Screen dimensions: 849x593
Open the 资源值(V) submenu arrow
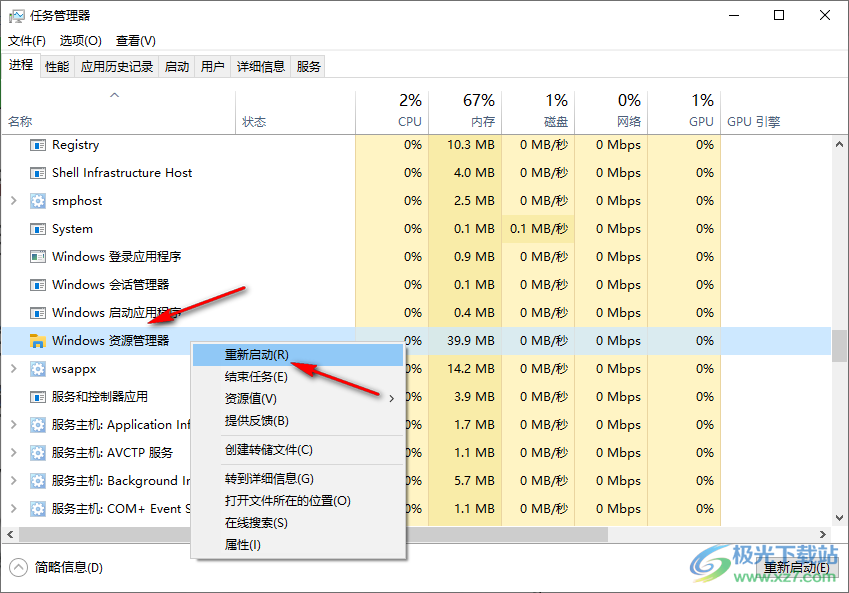point(391,399)
